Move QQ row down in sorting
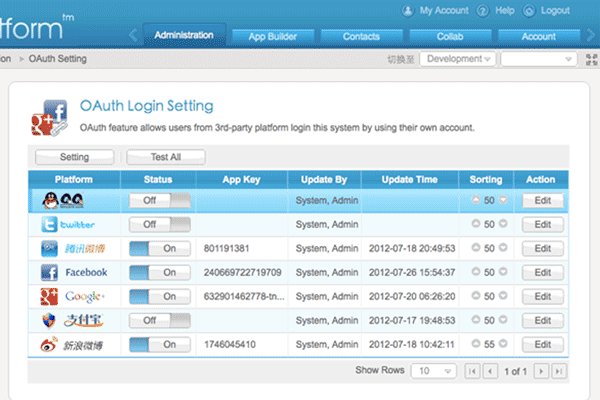The image size is (600, 400). (503, 199)
